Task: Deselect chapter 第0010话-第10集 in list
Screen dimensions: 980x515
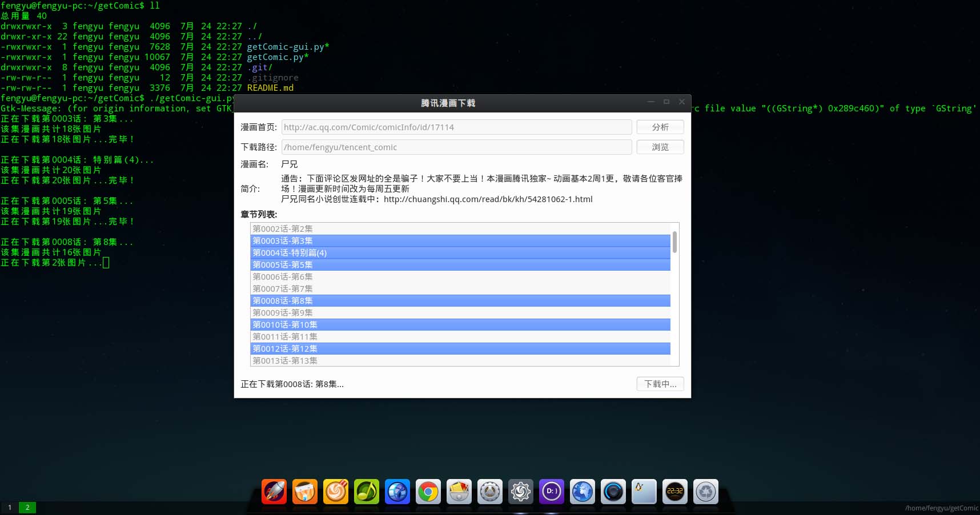Action: 460,325
